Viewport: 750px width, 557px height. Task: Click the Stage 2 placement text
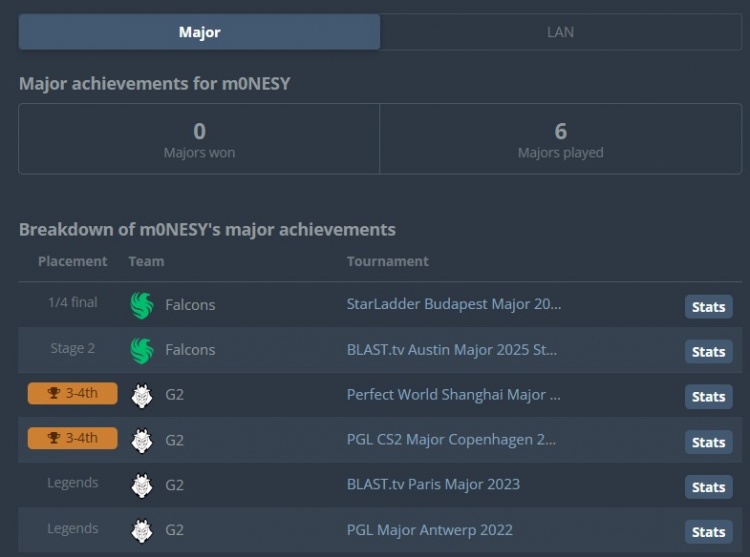tap(73, 348)
